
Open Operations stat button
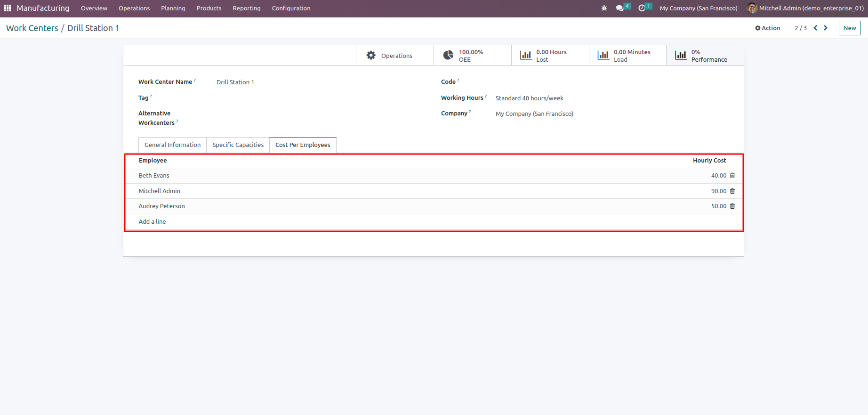[x=395, y=56]
